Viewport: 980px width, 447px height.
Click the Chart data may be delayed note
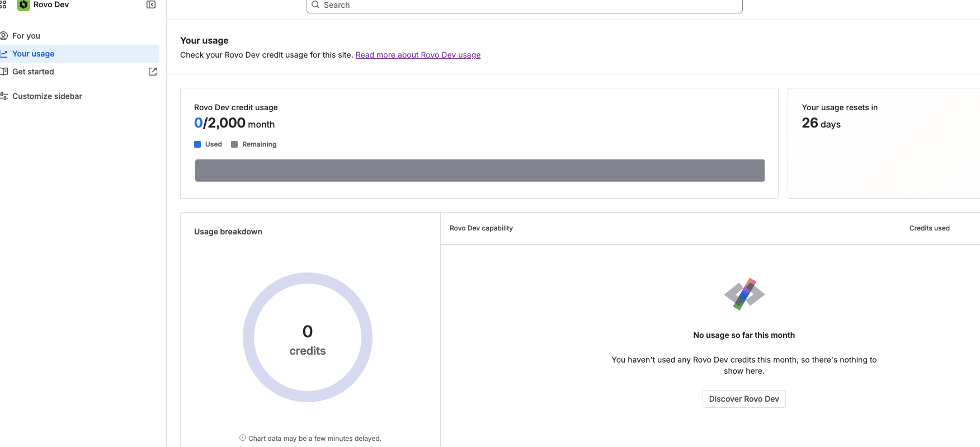(x=314, y=439)
